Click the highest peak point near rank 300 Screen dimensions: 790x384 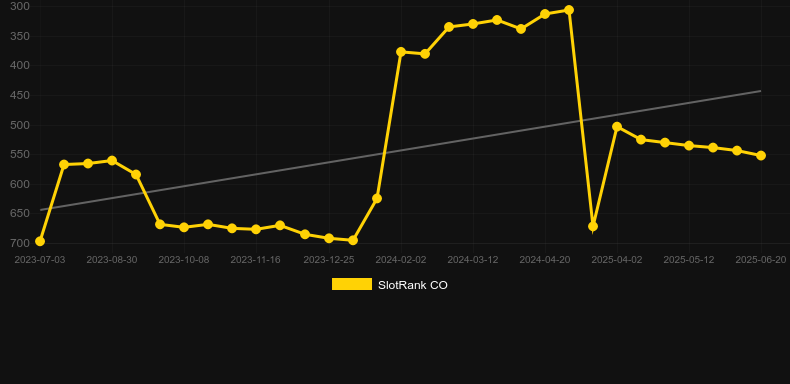coord(569,10)
